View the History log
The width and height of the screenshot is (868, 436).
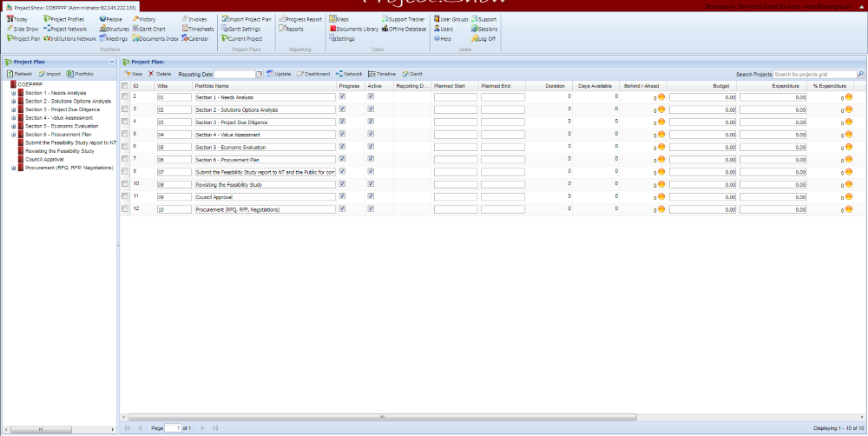pos(144,19)
